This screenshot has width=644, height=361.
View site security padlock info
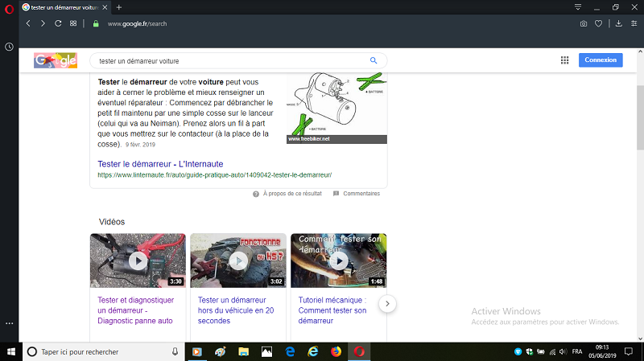point(96,24)
